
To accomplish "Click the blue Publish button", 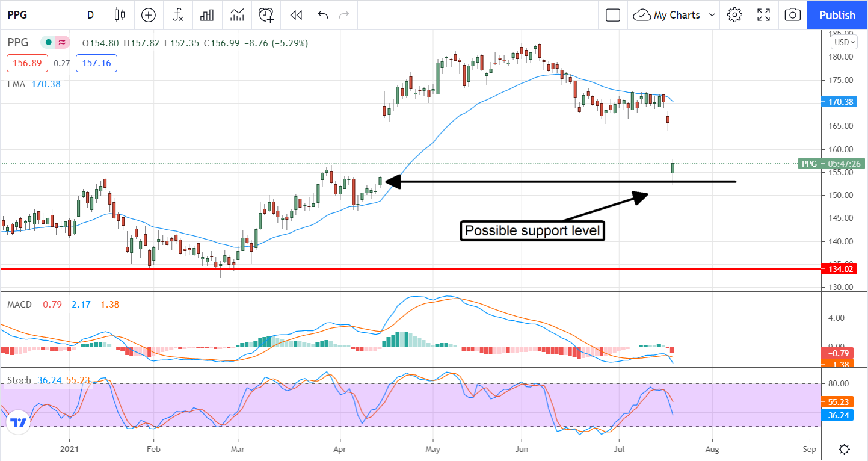I will (x=837, y=15).
